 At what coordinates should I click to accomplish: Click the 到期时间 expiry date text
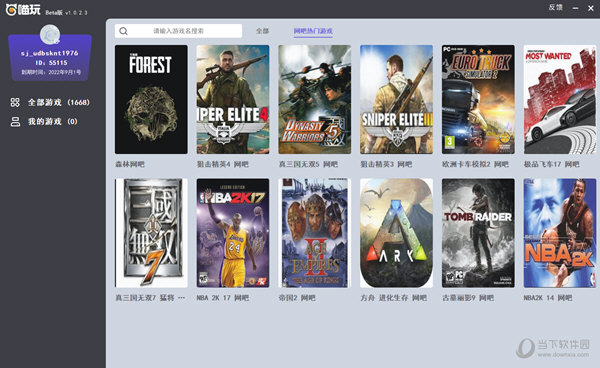point(51,72)
